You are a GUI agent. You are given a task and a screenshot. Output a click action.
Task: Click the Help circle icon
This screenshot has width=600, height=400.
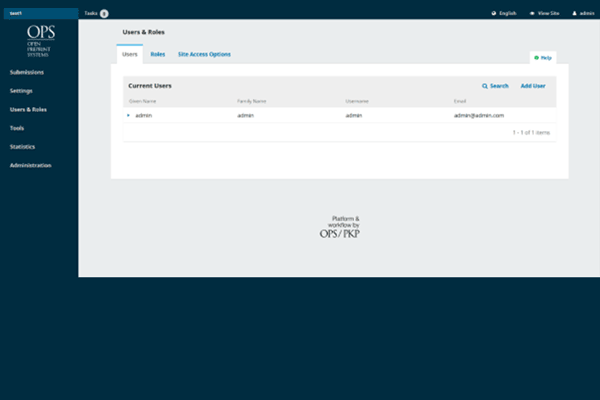(536, 58)
